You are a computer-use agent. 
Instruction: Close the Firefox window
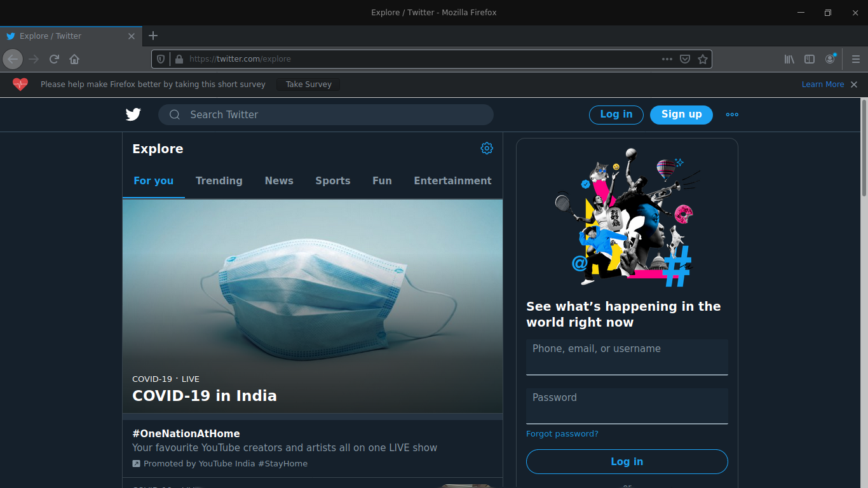[x=854, y=13]
